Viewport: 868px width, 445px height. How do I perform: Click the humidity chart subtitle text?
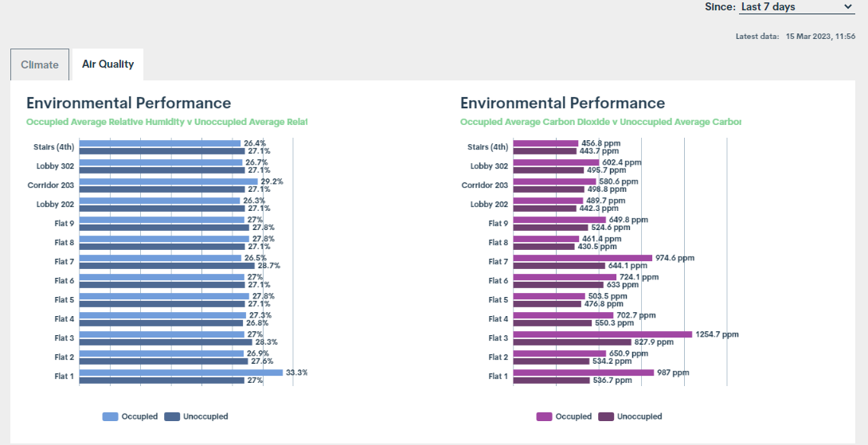(166, 122)
